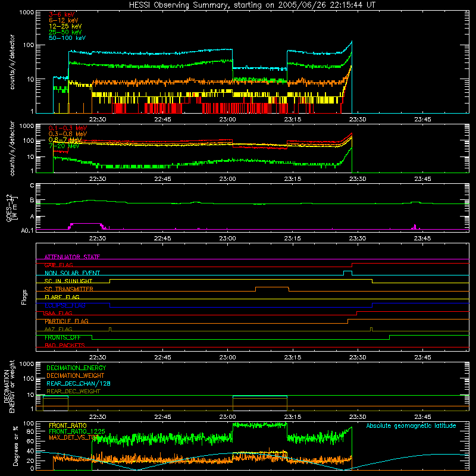Click the SAA_FLAG label

coord(58,313)
